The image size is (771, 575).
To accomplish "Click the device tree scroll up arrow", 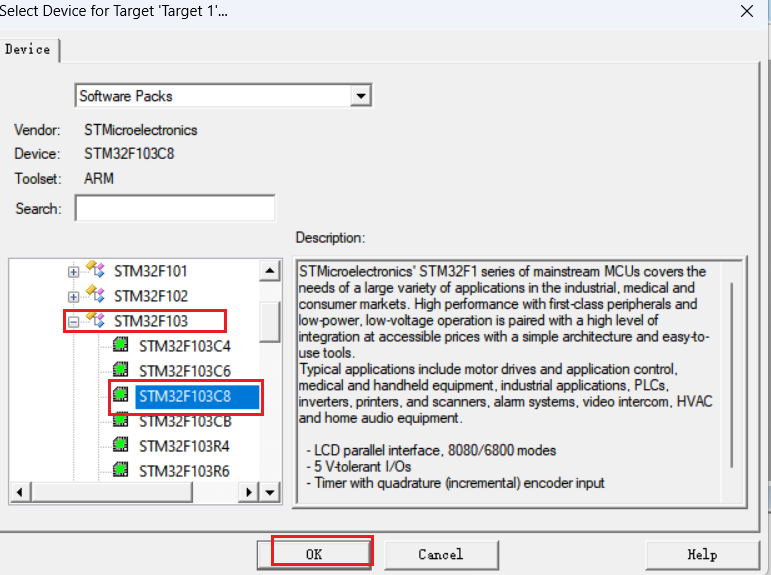I will [x=270, y=271].
